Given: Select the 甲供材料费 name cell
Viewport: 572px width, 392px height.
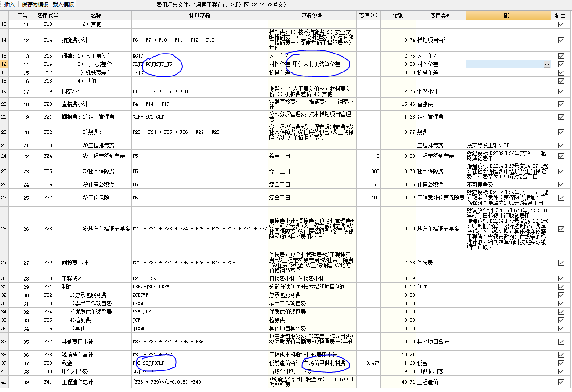Looking at the screenshot, I should 96,371.
